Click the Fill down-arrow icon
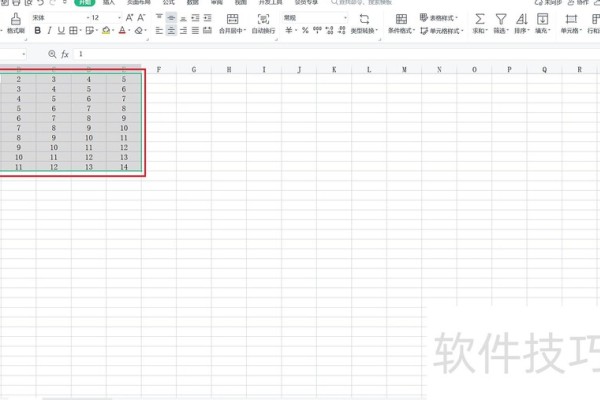 [542, 19]
